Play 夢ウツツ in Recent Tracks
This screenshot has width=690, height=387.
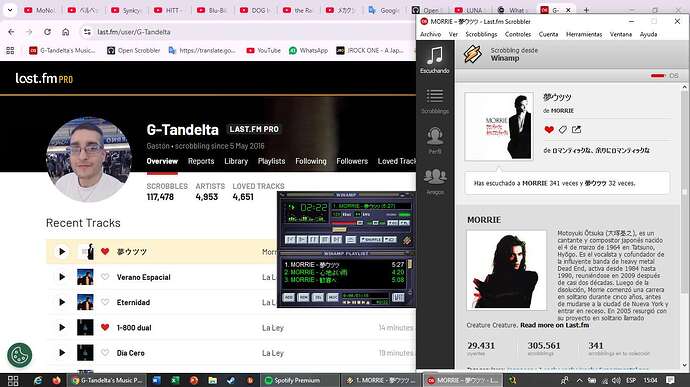pos(62,251)
